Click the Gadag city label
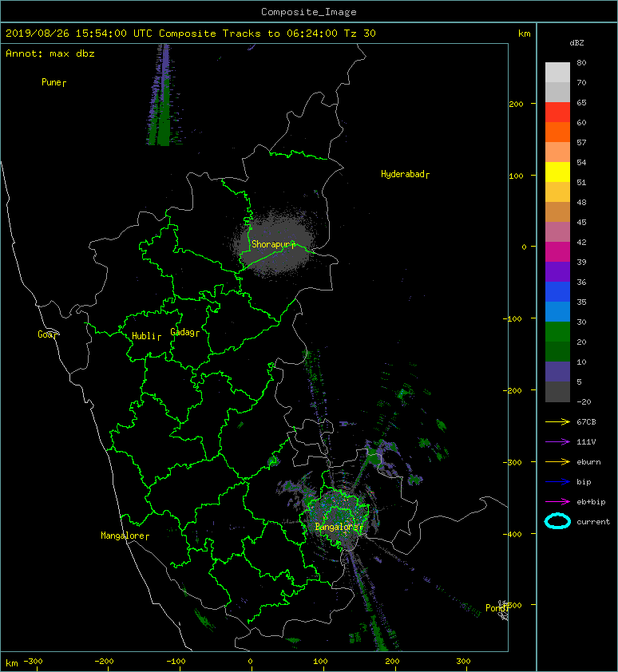Viewport: 618px width, 672px height. tap(184, 332)
